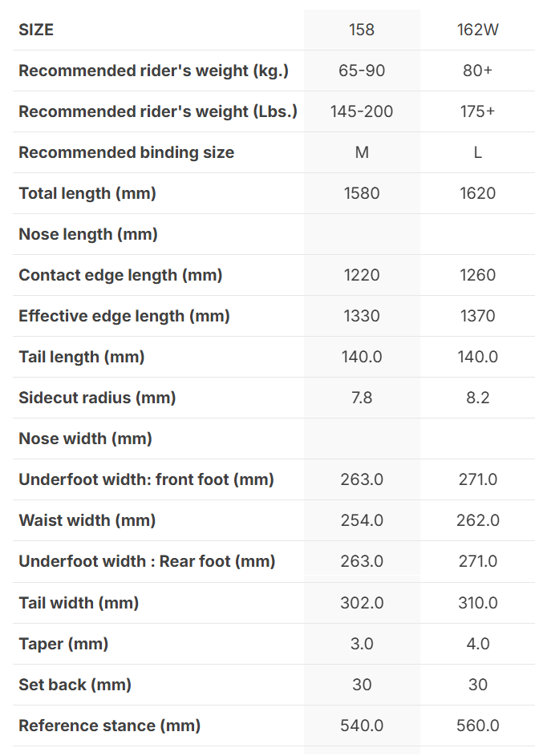Click binding size M cell
The image size is (535, 756).
pyautogui.click(x=362, y=152)
